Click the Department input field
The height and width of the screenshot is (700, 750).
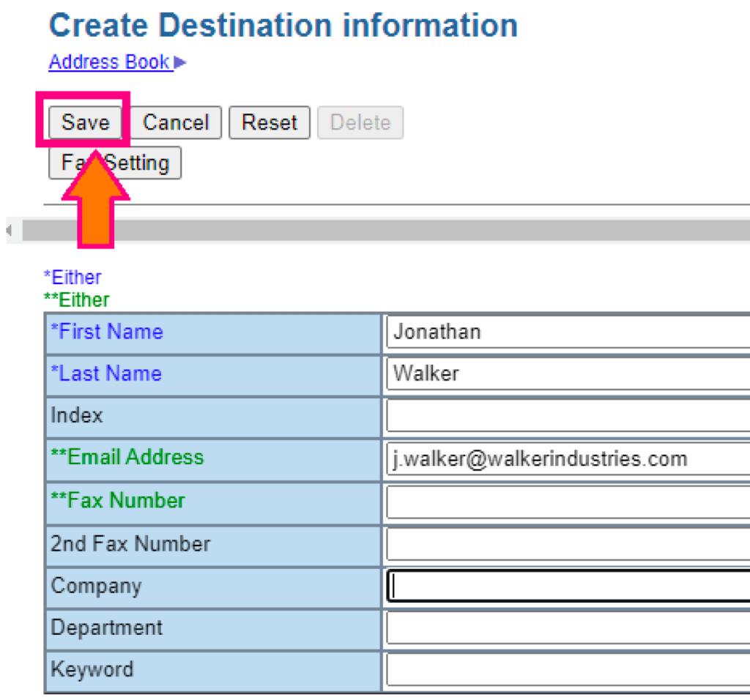click(x=568, y=628)
